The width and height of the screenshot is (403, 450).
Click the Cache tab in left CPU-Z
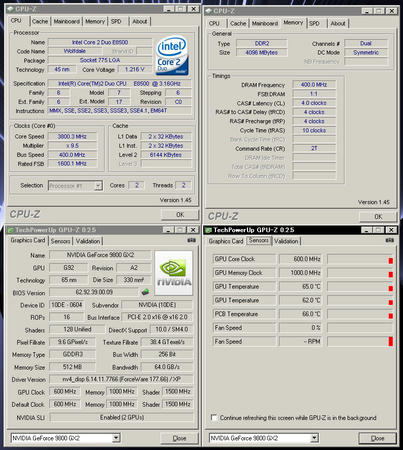pos(40,21)
